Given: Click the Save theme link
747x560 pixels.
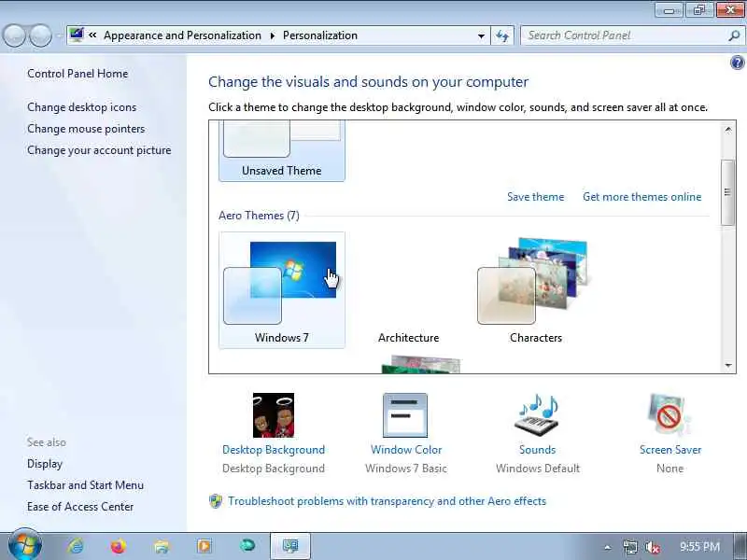Looking at the screenshot, I should (535, 197).
